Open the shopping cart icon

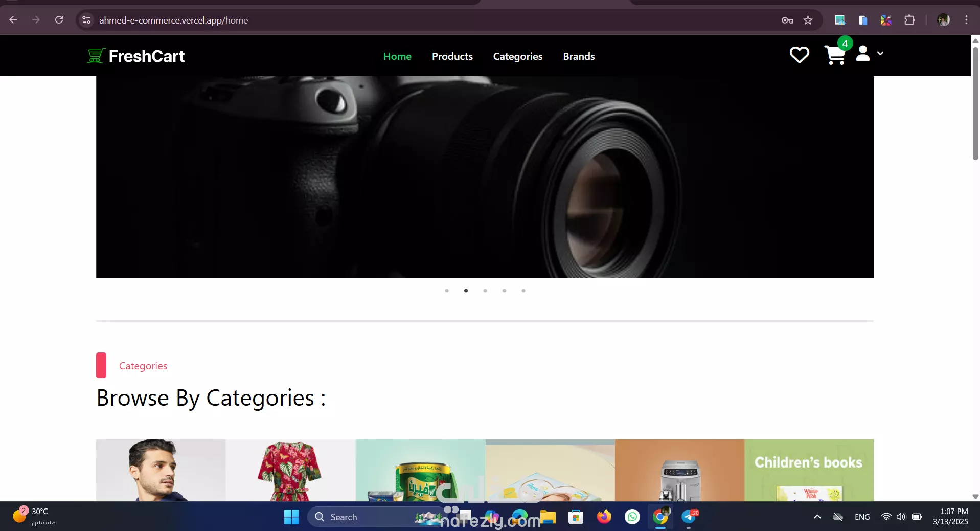point(835,55)
